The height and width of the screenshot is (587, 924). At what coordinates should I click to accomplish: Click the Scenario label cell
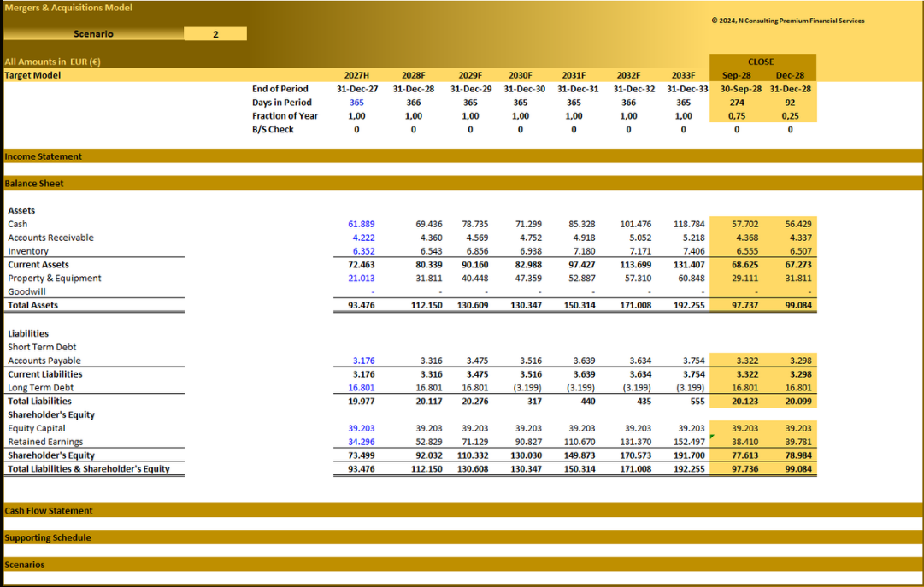93,34
